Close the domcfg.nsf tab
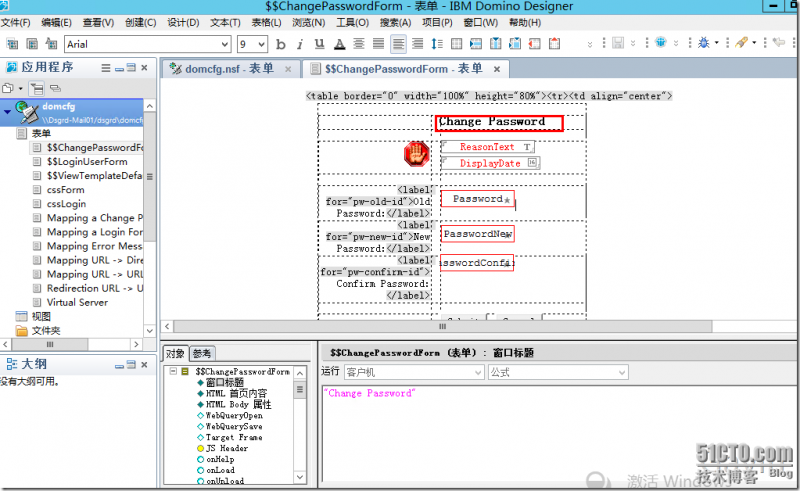The width and height of the screenshot is (800, 491). [288, 69]
